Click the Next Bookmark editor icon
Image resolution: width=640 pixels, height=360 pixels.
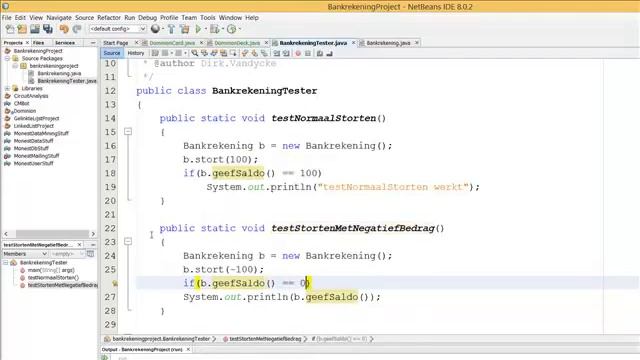click(255, 53)
